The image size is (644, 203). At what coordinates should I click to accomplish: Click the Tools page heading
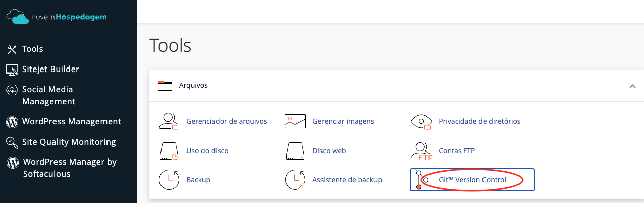point(171,45)
